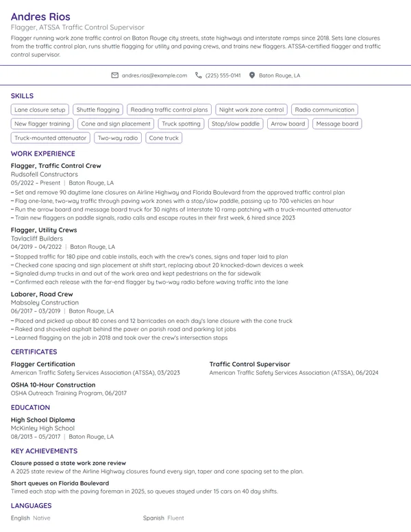Click employer name 'Mabsoley Construction'
This screenshot has height=532, width=411.
(x=45, y=302)
